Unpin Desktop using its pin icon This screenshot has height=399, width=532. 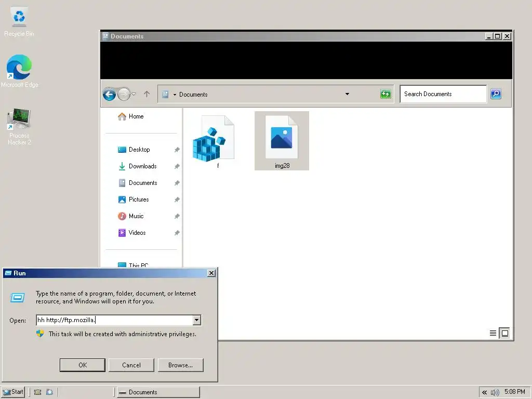click(177, 150)
